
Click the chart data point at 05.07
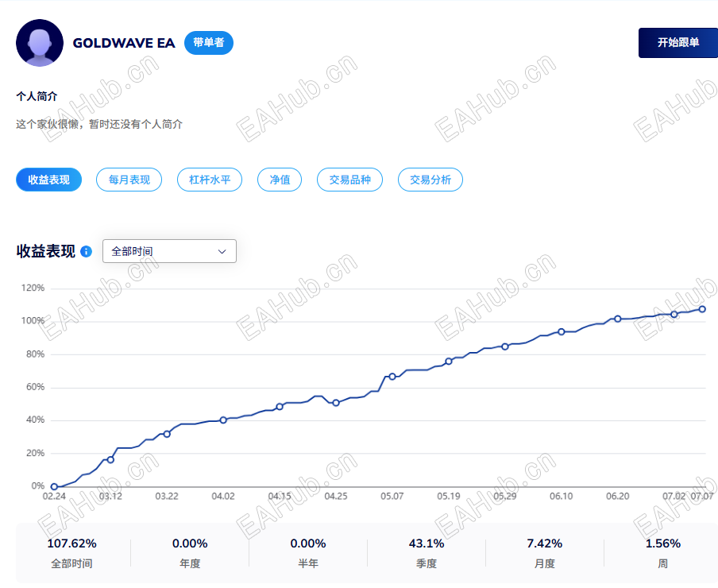(392, 377)
